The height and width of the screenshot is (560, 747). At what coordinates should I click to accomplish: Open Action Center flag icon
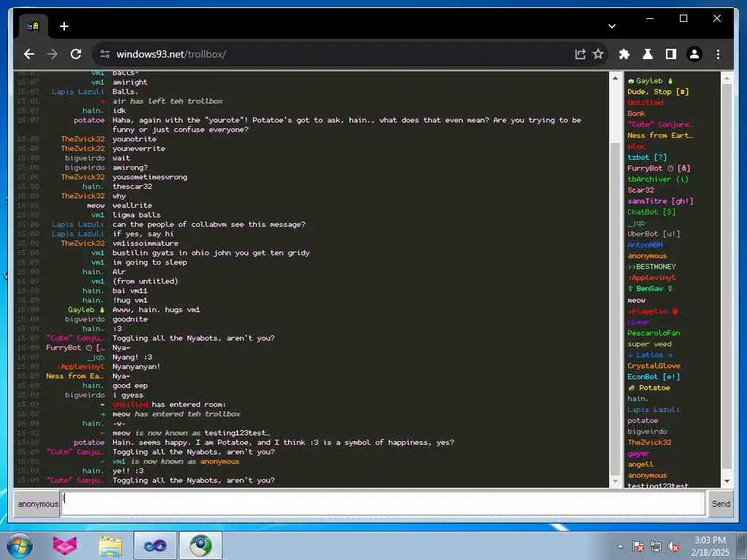point(638,547)
